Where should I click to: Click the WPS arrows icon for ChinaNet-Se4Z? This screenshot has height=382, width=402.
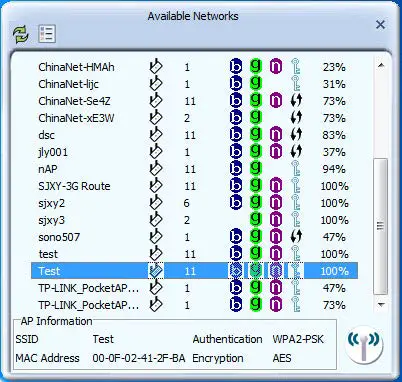pos(296,101)
